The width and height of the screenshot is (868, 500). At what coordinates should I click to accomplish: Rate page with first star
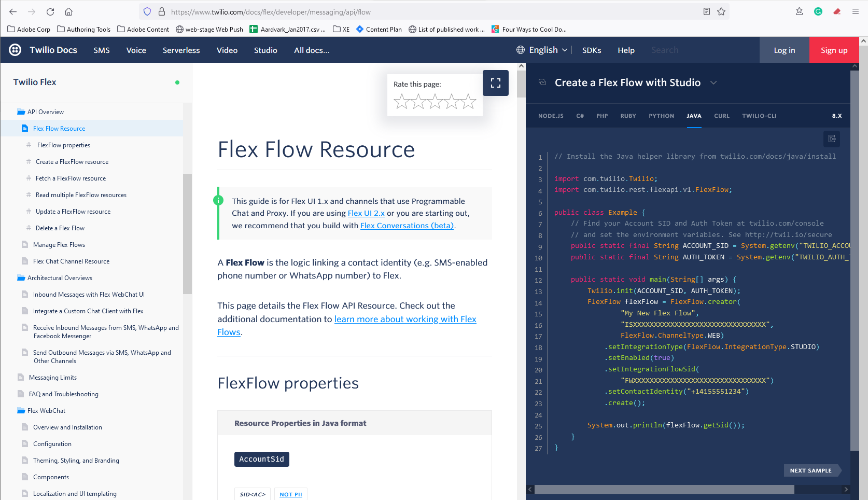coord(402,101)
